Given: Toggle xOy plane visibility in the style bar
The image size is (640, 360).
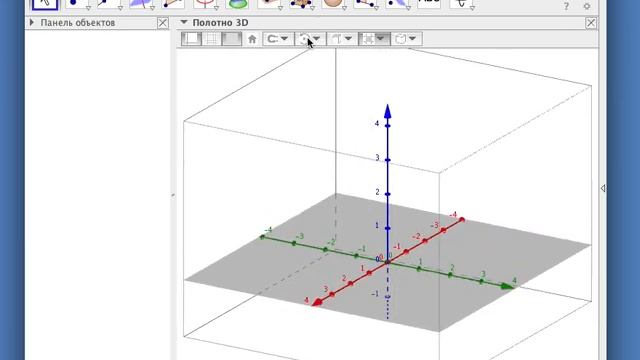Looking at the screenshot, I should tap(231, 39).
